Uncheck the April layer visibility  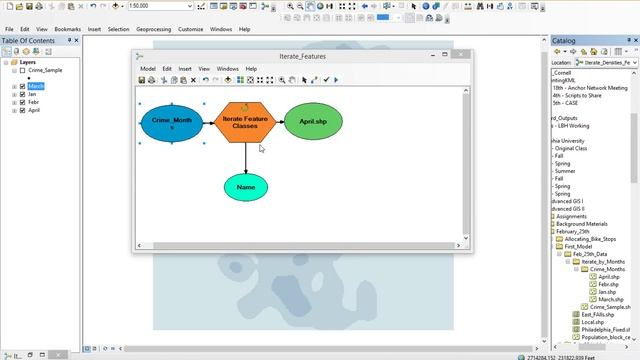tap(22, 111)
